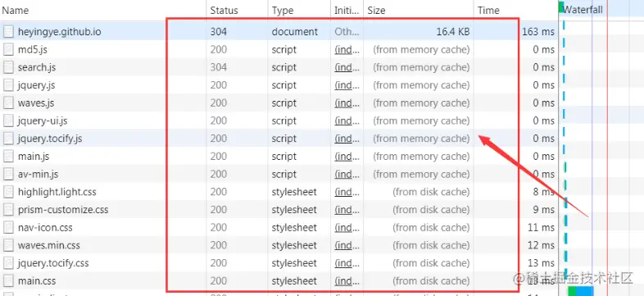The width and height of the screenshot is (644, 296).
Task: Click file icon beside prism-customize.css
Action: (x=8, y=210)
